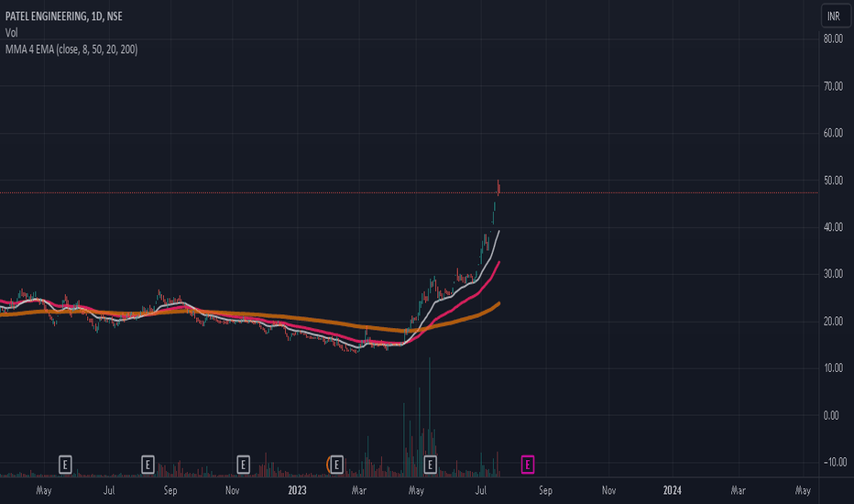Viewport: 854px width, 504px height.
Task: Click the earnings E marker before Sep
Action: pos(148,465)
